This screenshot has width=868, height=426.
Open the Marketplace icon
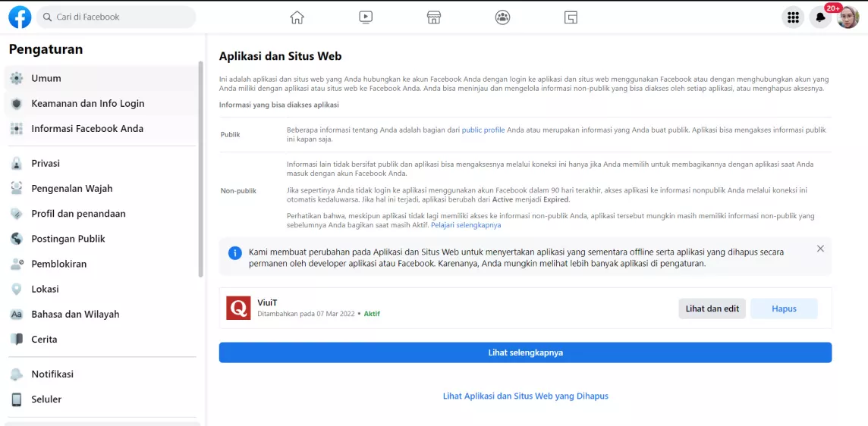(x=434, y=17)
